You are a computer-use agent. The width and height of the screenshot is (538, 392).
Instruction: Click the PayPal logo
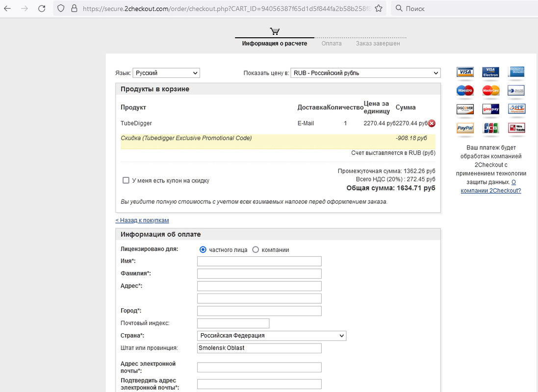coord(465,128)
